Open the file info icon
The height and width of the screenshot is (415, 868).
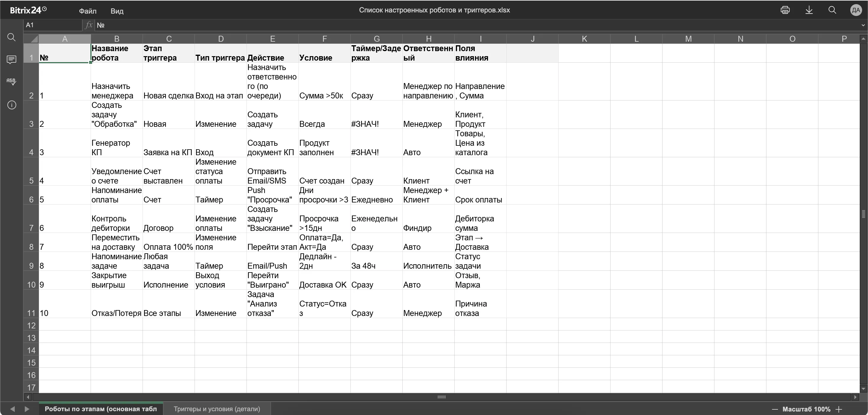click(12, 105)
